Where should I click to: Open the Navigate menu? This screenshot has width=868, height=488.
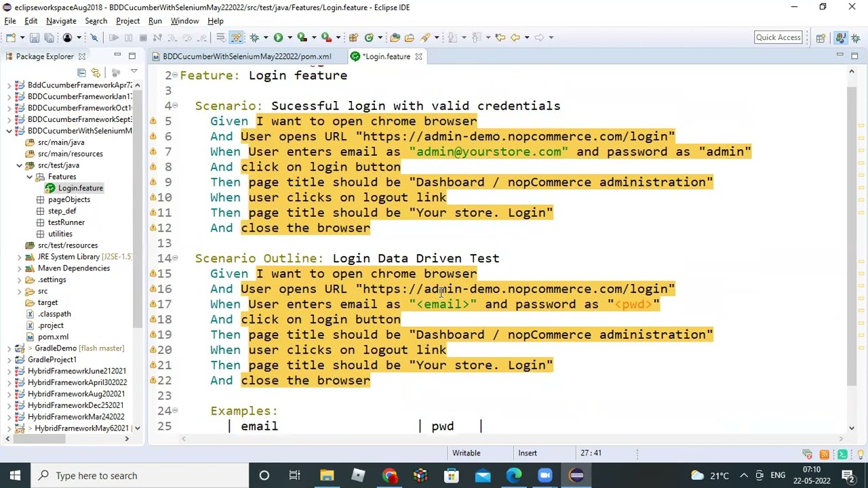click(61, 21)
